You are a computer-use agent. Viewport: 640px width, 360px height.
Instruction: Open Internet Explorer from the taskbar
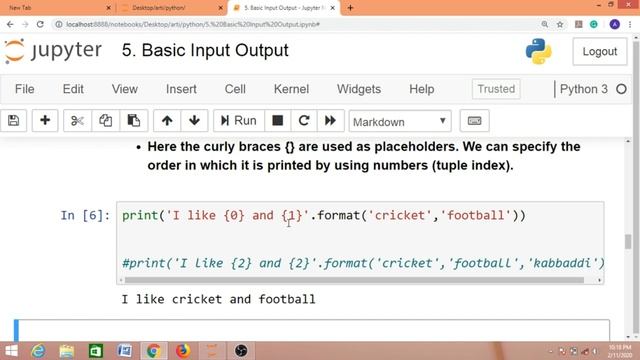(x=38, y=351)
